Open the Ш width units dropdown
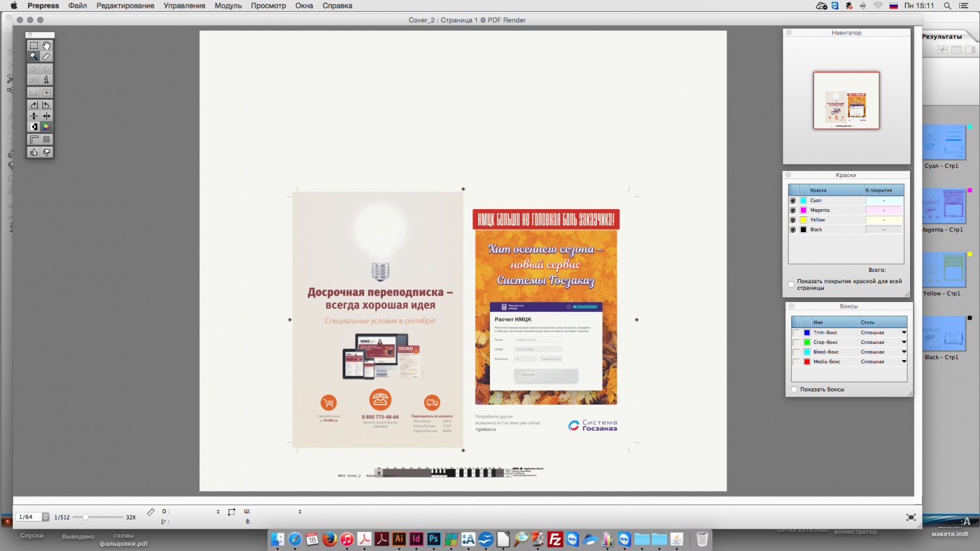Image resolution: width=980 pixels, height=551 pixels. [300, 512]
